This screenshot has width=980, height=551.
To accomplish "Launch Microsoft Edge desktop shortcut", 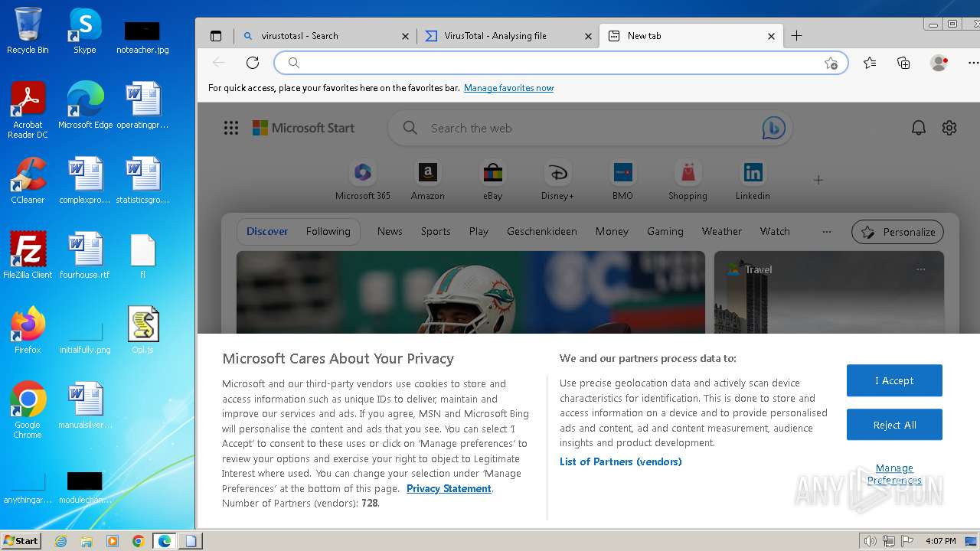I will pos(85,105).
